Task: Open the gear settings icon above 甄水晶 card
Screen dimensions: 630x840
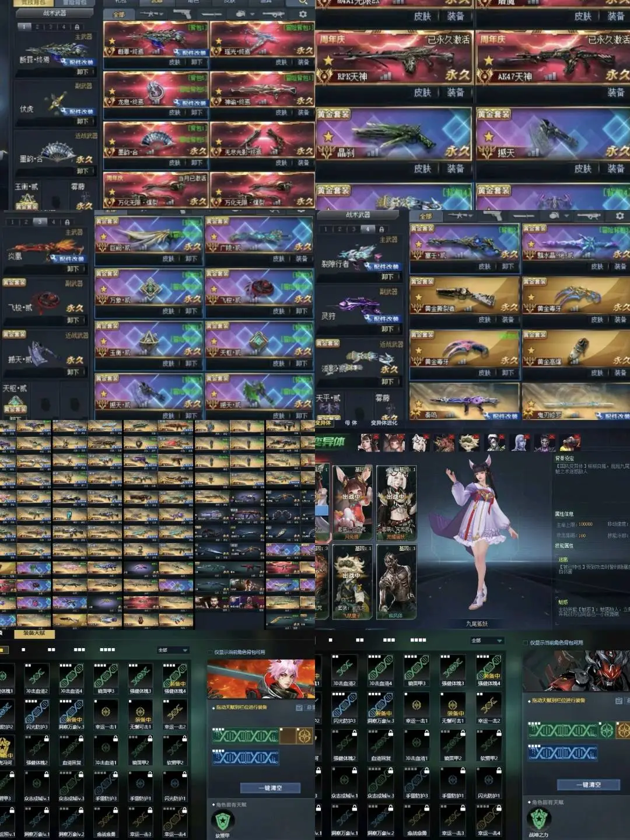Action: coord(619,216)
